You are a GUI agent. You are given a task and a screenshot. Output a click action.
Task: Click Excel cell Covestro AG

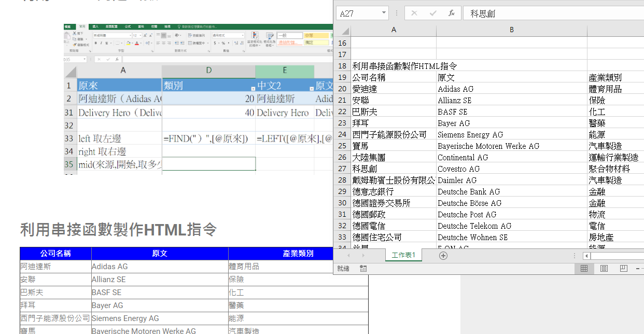(512, 169)
